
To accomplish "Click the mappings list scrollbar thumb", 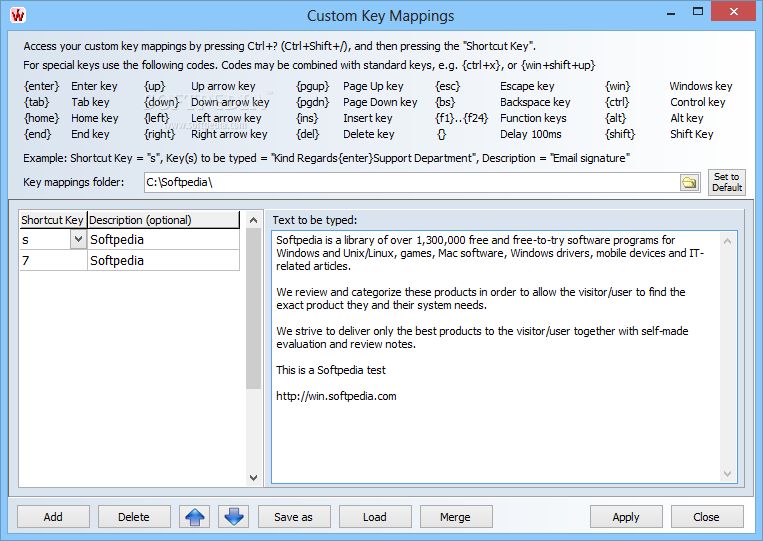I will coord(253,308).
